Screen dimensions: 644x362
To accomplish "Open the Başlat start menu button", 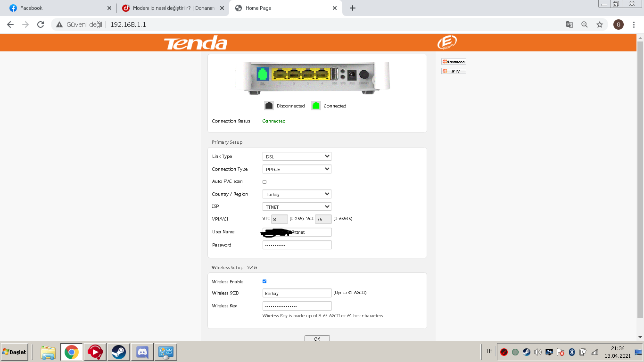I will point(14,352).
